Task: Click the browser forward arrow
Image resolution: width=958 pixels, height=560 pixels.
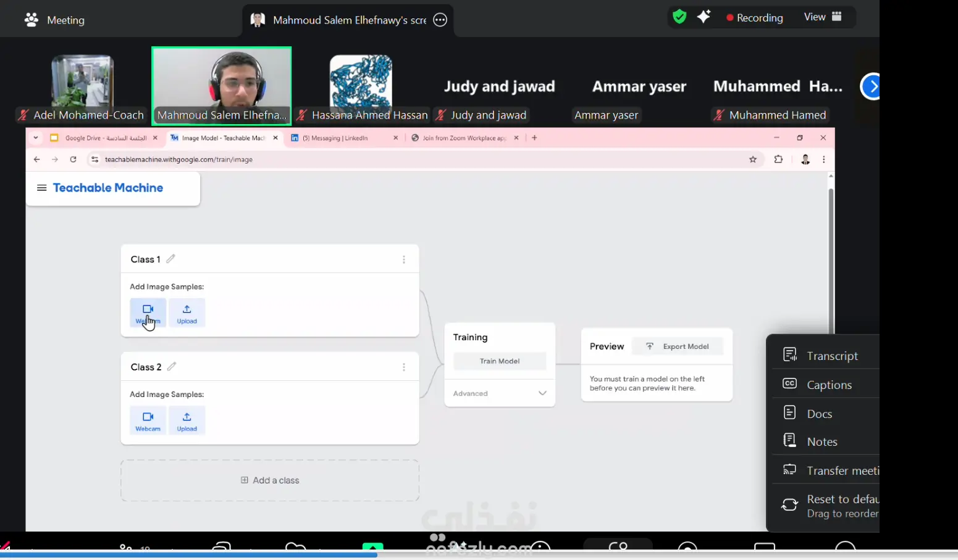Action: pyautogui.click(x=55, y=159)
